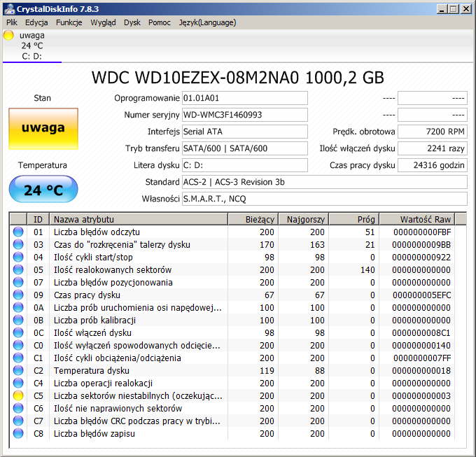Click the status orb for attribute 09
This screenshot has height=457, width=476.
coord(18,295)
